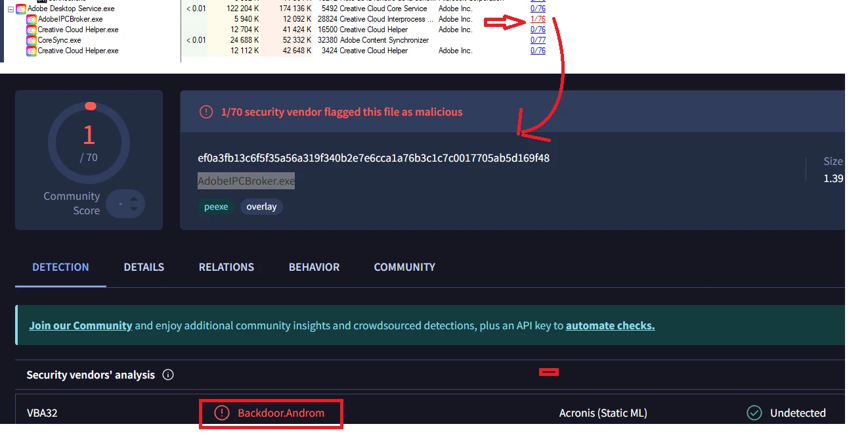Screen dimensions: 868x443
Task: Click Adobe Inc. company on the AdobeIPCBroker row
Action: (x=455, y=19)
